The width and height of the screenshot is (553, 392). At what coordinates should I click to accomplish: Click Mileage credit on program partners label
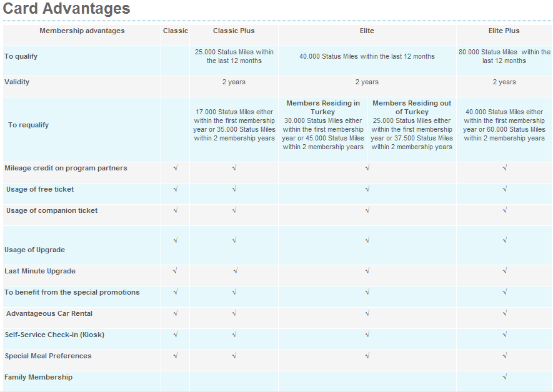click(x=66, y=168)
